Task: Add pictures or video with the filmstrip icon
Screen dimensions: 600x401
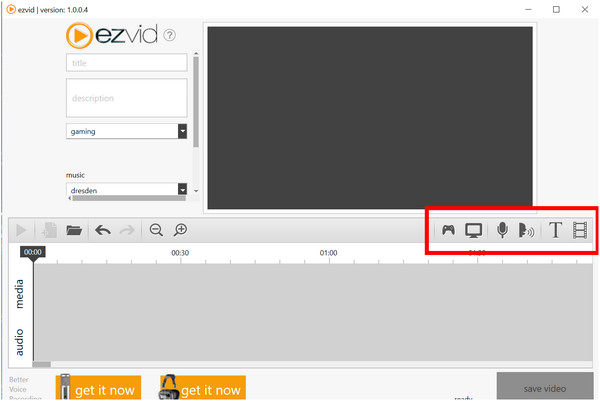Action: click(x=580, y=230)
